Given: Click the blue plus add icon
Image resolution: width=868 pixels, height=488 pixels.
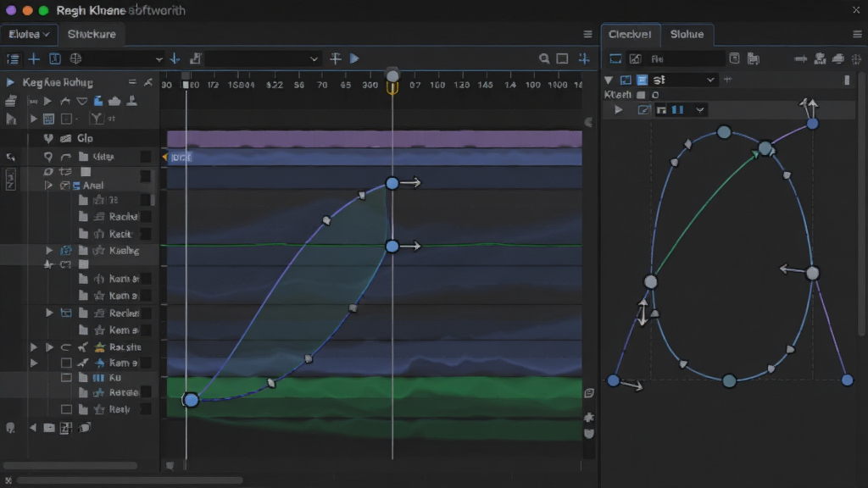Looking at the screenshot, I should coord(34,58).
